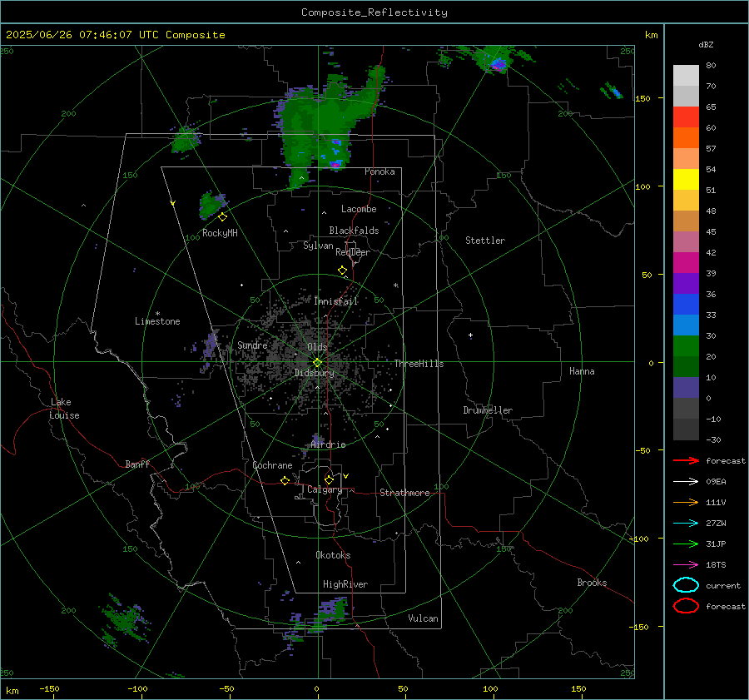Select the magenta 42-39 dBZ swatch
Image resolution: width=749 pixels, height=700 pixels.
(686, 262)
